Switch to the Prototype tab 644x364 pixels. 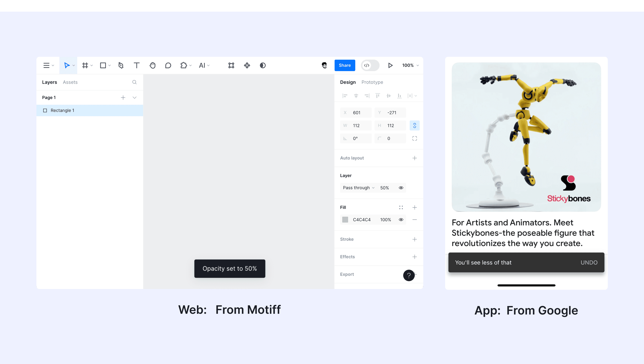(x=372, y=82)
